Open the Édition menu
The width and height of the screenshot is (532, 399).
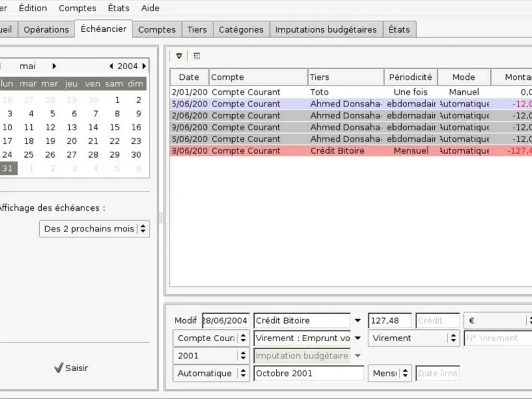(x=33, y=8)
